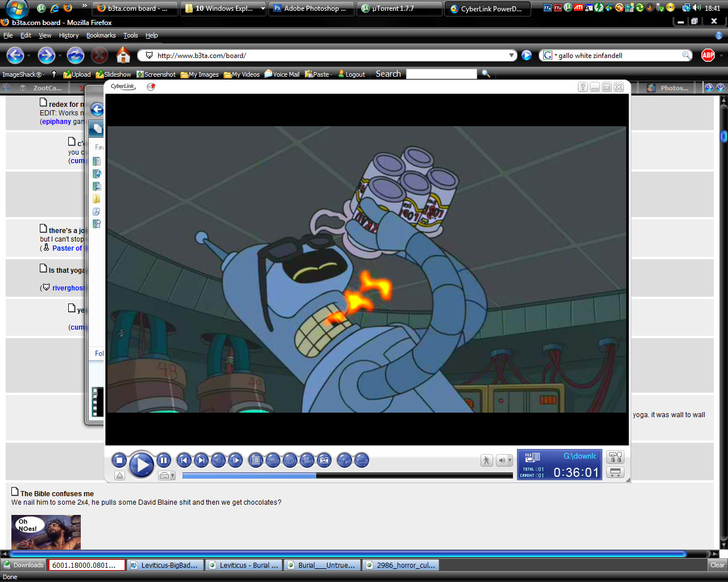Click the volume speaker tray icon

696,7
